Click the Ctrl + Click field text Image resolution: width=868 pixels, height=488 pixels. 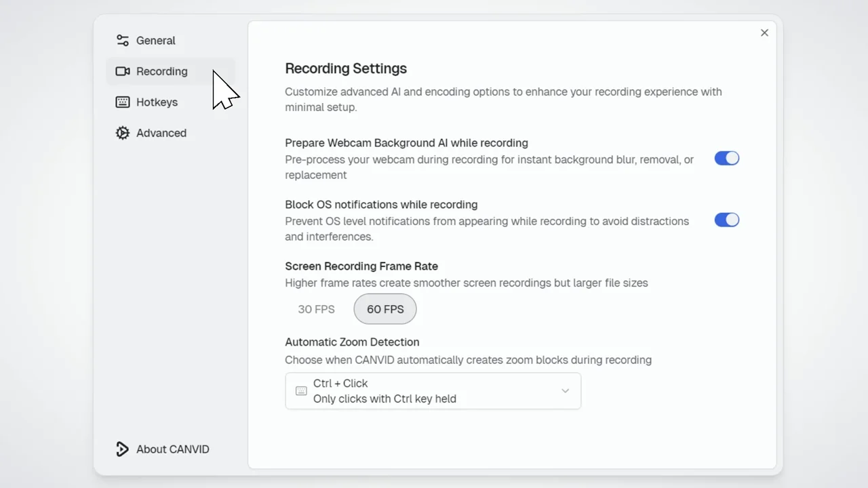340,384
